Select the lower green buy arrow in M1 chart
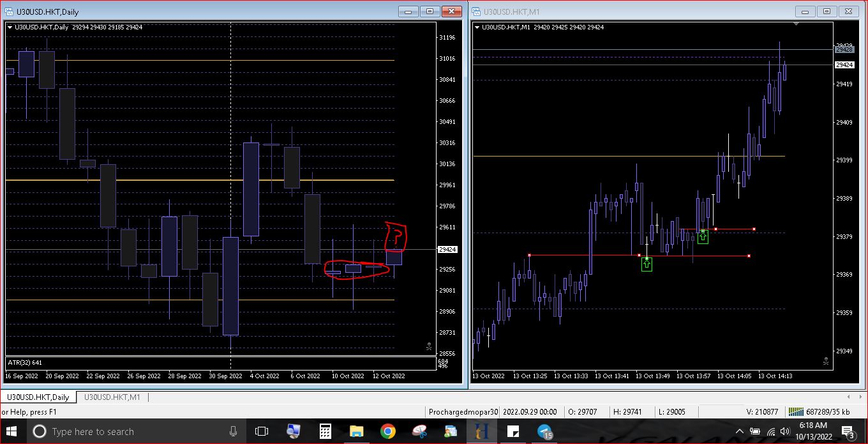868x444 pixels. [x=647, y=263]
